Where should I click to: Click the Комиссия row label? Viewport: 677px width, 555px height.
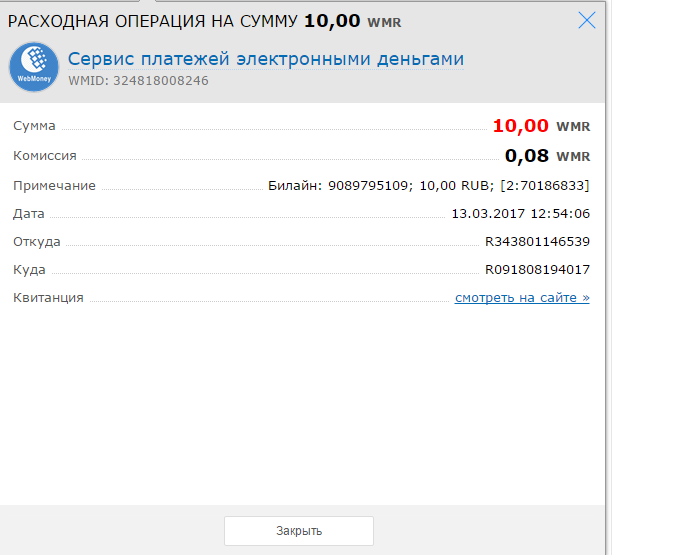tap(44, 156)
